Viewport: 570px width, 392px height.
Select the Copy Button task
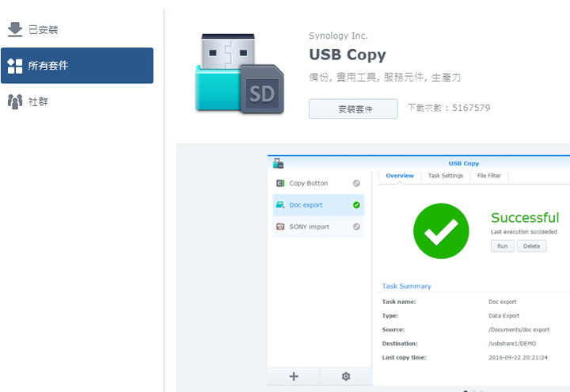[318, 183]
